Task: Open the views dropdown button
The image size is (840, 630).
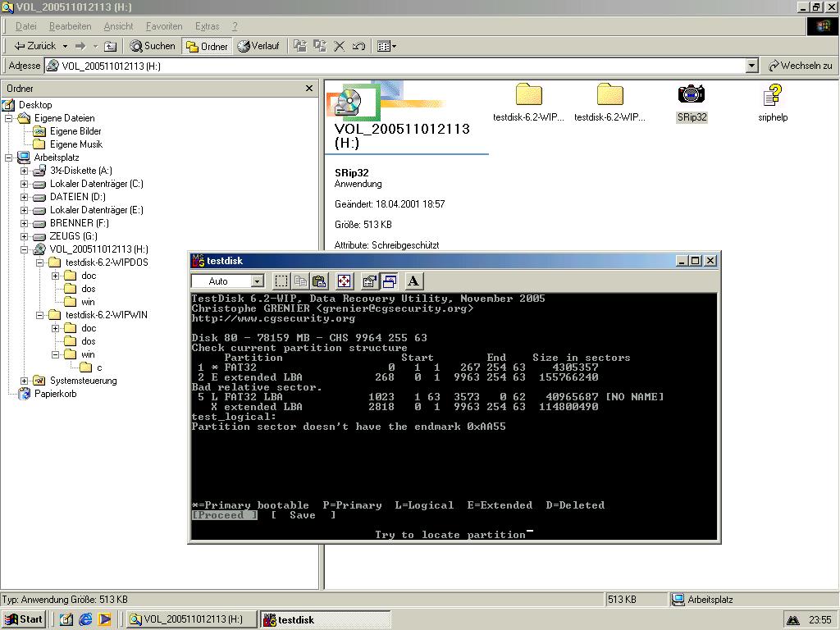Action: pyautogui.click(x=387, y=46)
